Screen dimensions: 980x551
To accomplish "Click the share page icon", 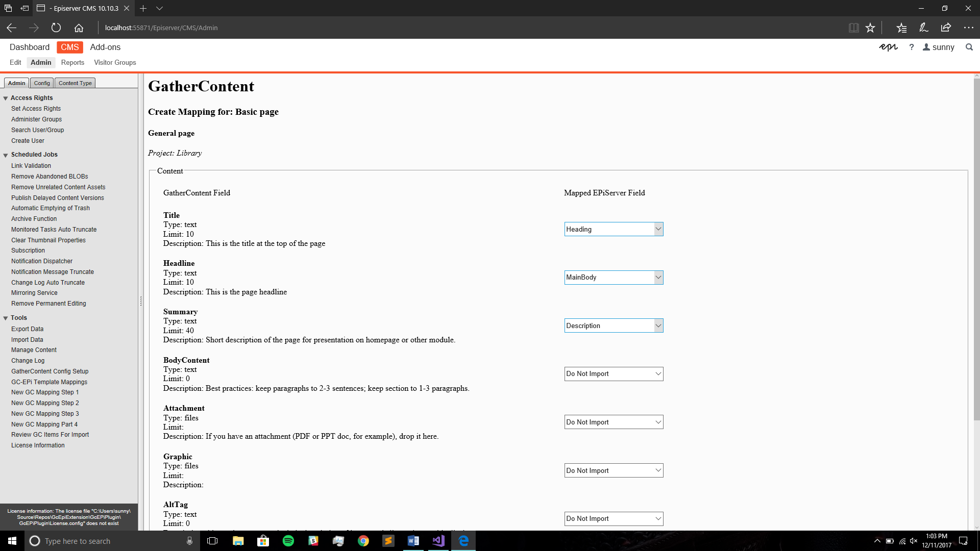I will click(x=946, y=28).
